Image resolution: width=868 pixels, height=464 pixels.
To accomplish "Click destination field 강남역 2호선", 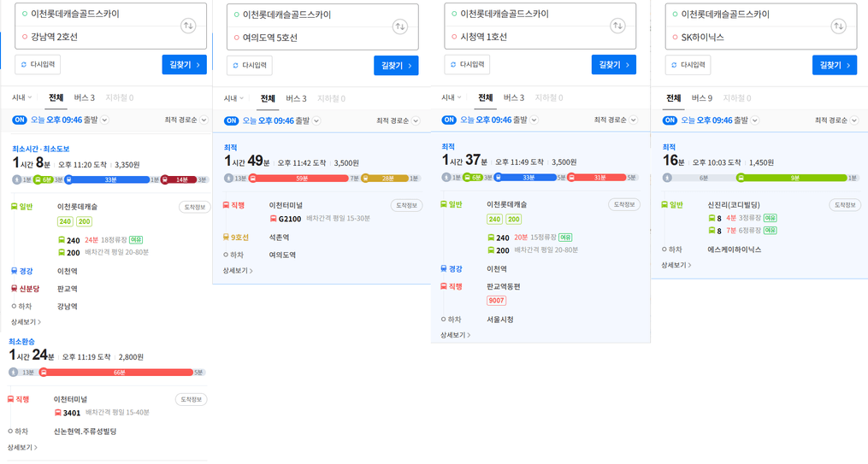I will pos(110,37).
